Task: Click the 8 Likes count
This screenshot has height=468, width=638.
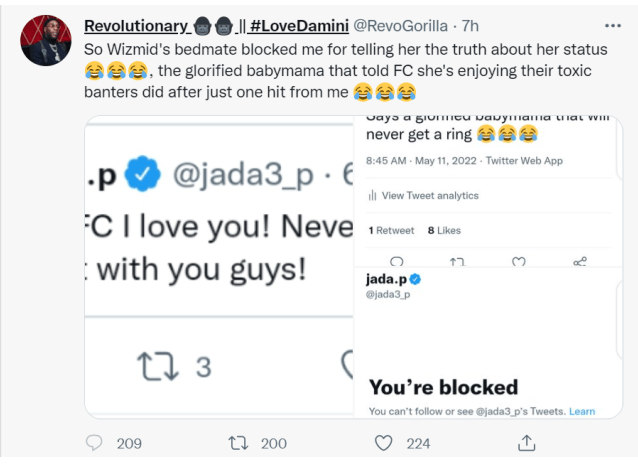Action: [x=444, y=230]
